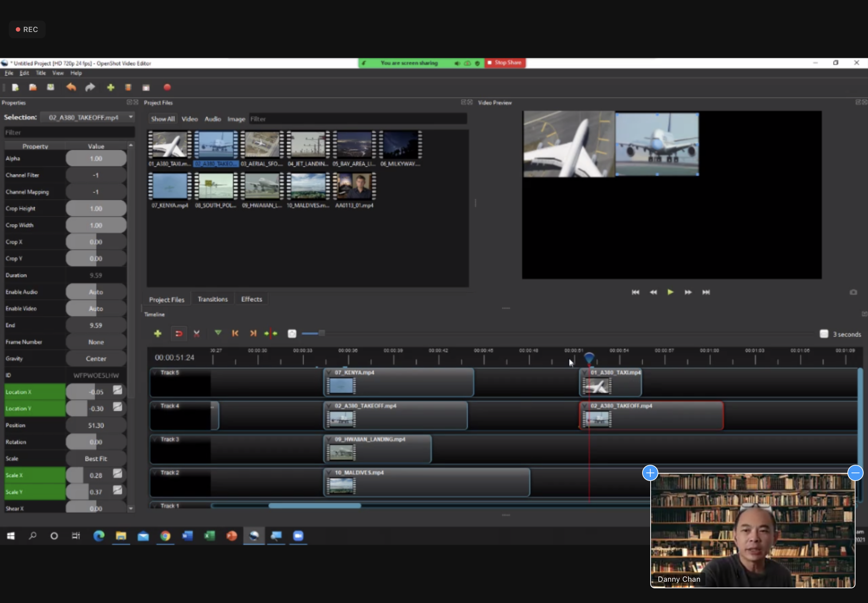
Task: Click the zoom-out icon beside timeline zoom slider
Action: coord(292,333)
